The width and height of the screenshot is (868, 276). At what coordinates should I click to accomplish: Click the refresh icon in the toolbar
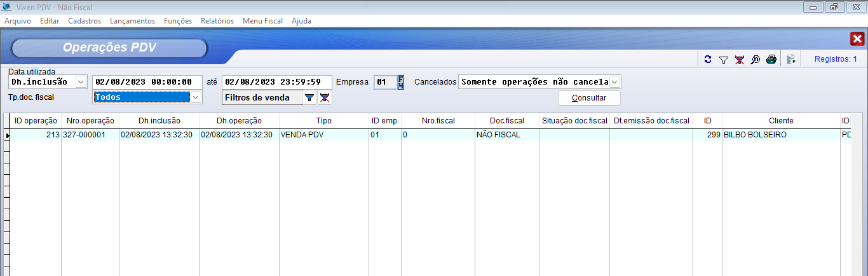click(708, 60)
